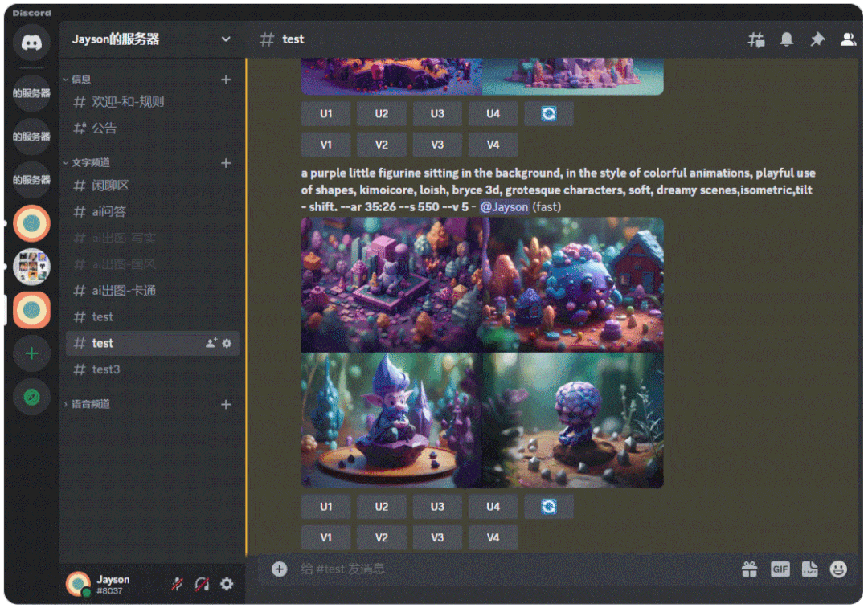Click the explore servers compass icon
The image size is (868, 608).
[x=31, y=398]
